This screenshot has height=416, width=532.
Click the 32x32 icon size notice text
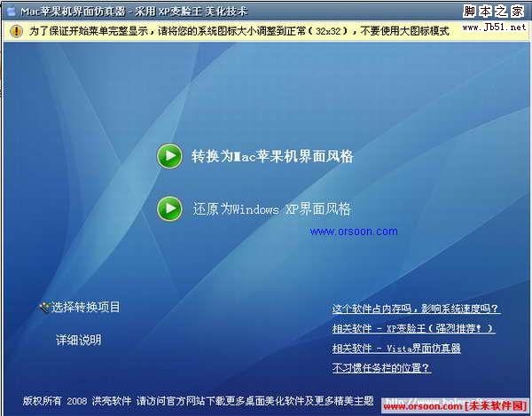coord(239,31)
